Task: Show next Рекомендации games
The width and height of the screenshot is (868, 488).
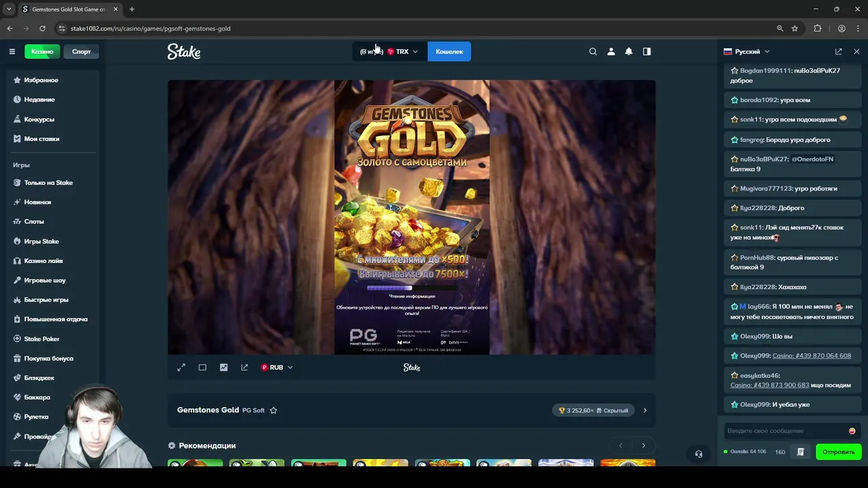Action: (644, 445)
